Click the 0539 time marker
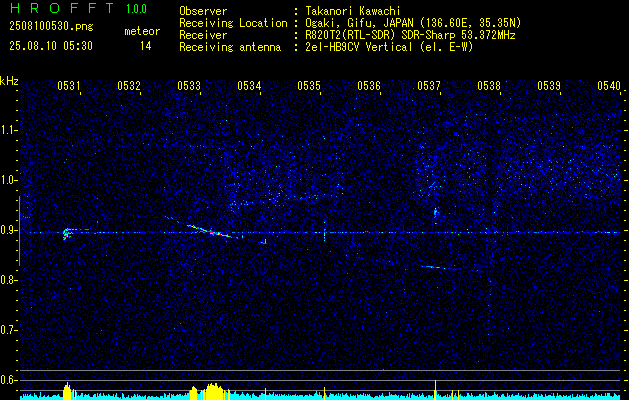Image resolution: width=629 pixels, height=400 pixels. 549,85
